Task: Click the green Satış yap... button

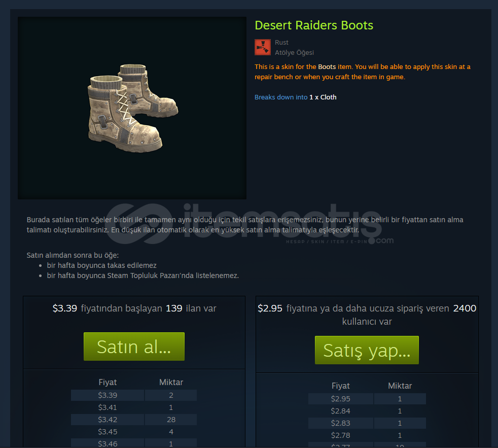Action: click(367, 350)
